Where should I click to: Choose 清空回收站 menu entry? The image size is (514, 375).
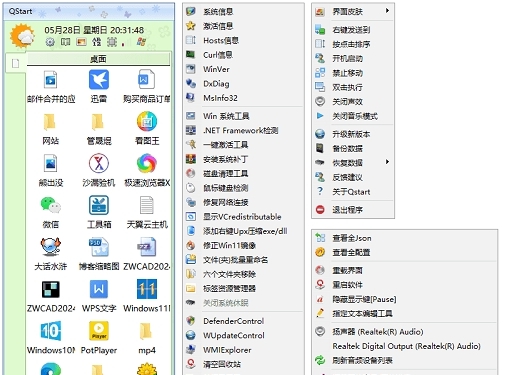coord(243,364)
